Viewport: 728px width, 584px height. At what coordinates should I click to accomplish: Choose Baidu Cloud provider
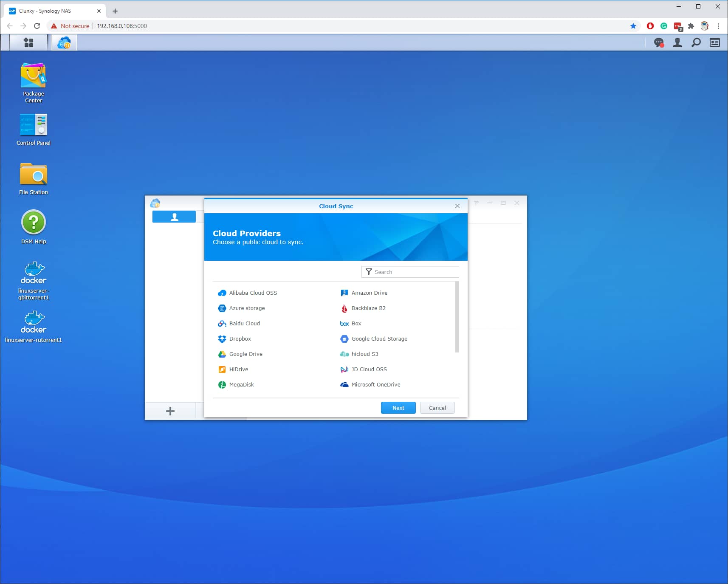[x=239, y=323]
